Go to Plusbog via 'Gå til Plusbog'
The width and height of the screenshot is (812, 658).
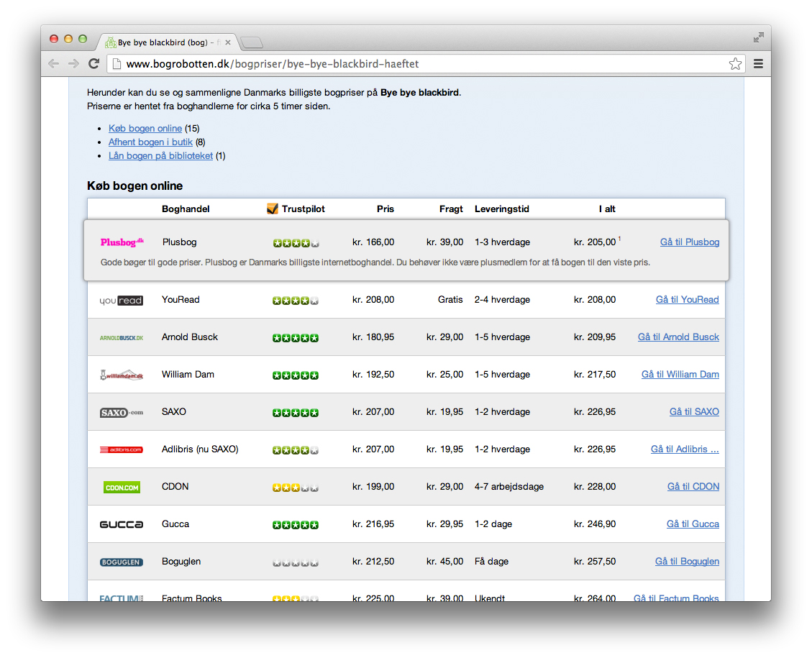[689, 242]
